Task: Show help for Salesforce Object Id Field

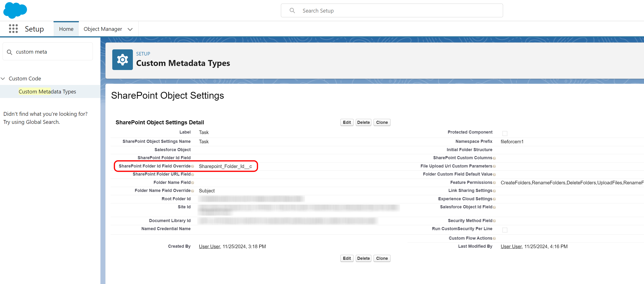Action: point(494,207)
